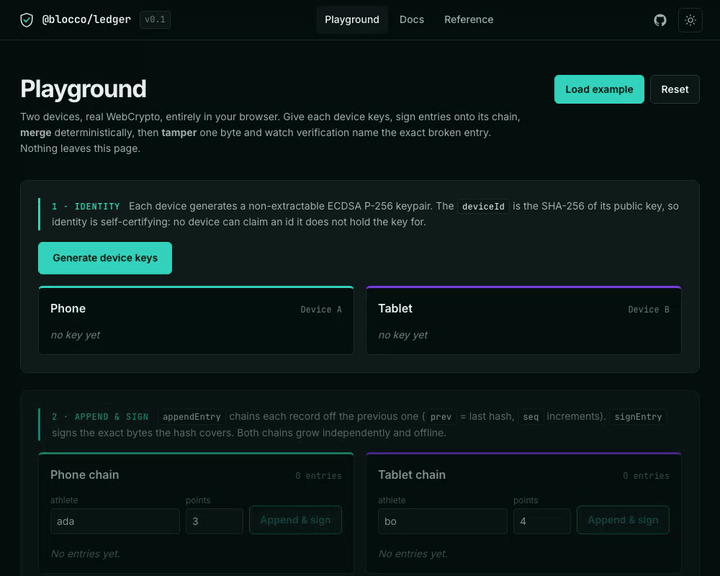Focus the Phone chain points field
The image size is (720, 576).
[x=214, y=521]
